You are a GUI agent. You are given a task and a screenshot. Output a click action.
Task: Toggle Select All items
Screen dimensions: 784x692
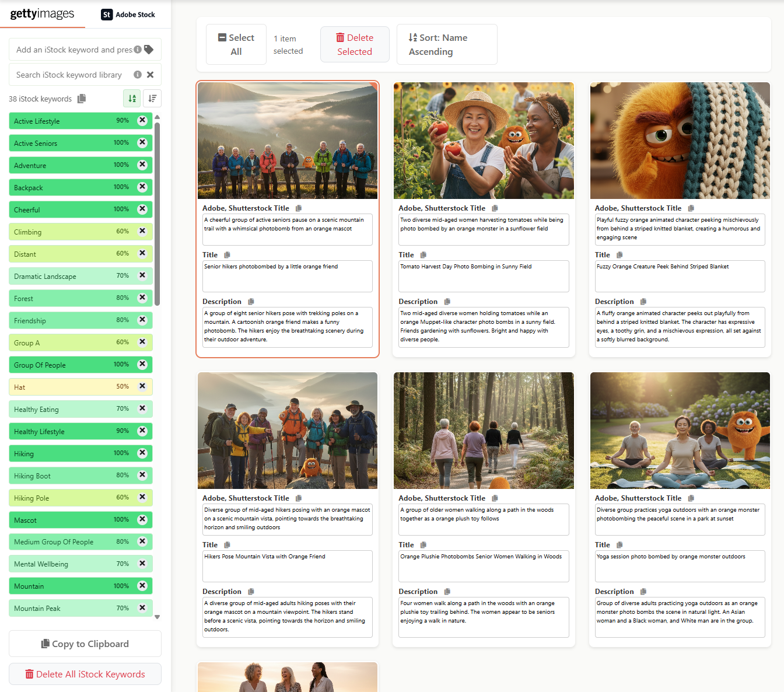236,44
